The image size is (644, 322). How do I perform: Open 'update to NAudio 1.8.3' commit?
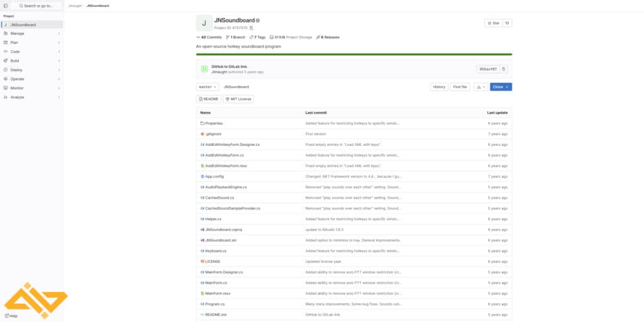(x=325, y=230)
